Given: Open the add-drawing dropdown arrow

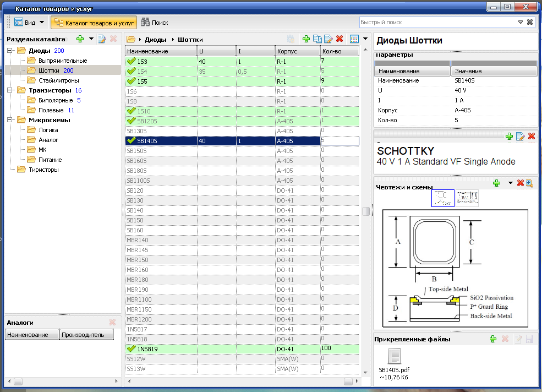Looking at the screenshot, I should click(510, 183).
